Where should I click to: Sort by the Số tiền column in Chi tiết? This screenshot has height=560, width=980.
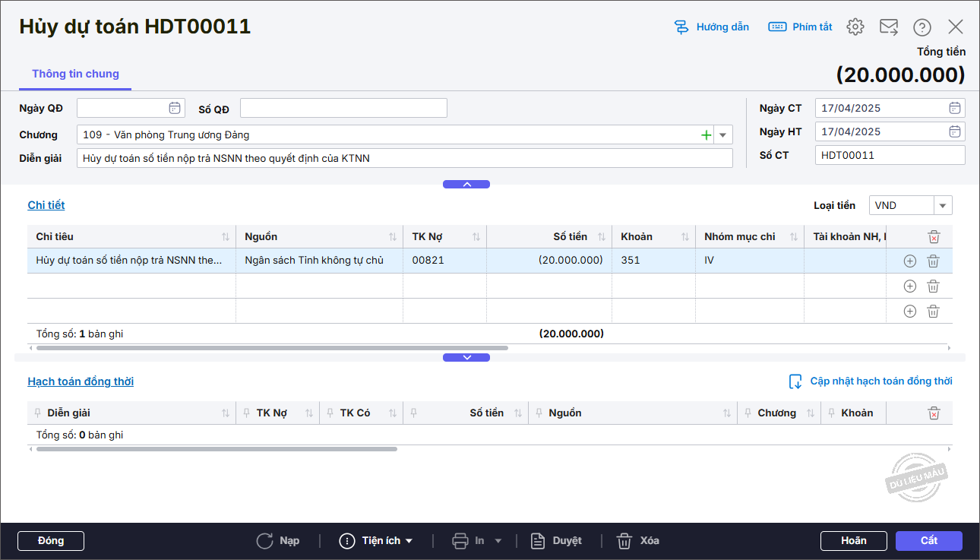pyautogui.click(x=602, y=237)
